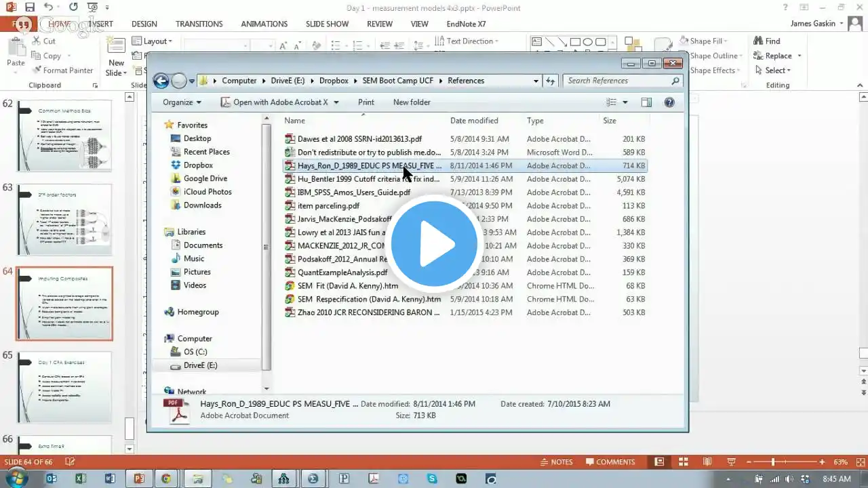Image resolution: width=868 pixels, height=488 pixels.
Task: Open Outlook from the taskbar
Action: point(52,479)
